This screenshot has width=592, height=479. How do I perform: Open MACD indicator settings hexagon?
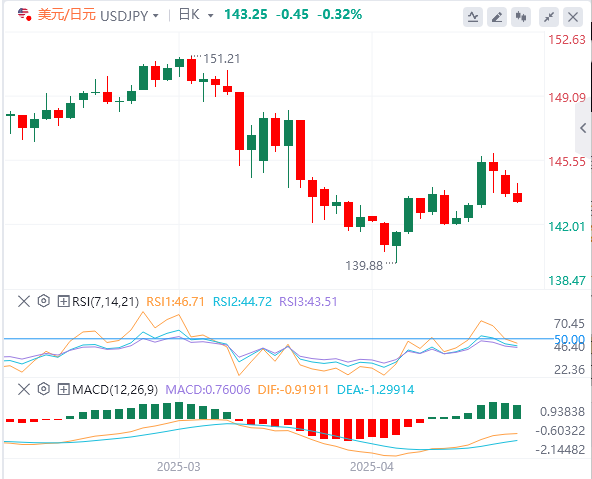(44, 389)
